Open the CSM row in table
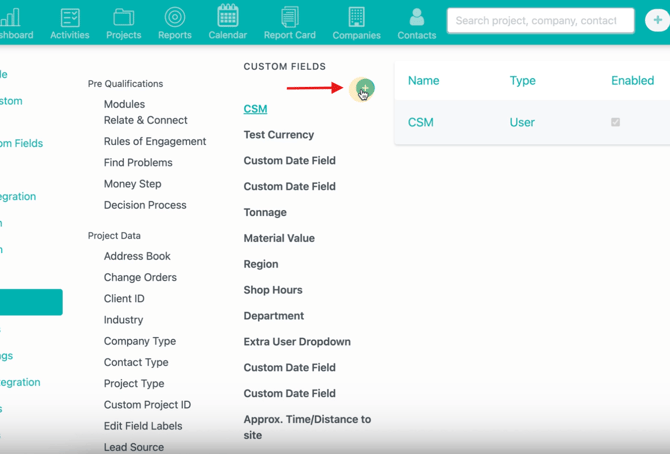 pyautogui.click(x=421, y=122)
